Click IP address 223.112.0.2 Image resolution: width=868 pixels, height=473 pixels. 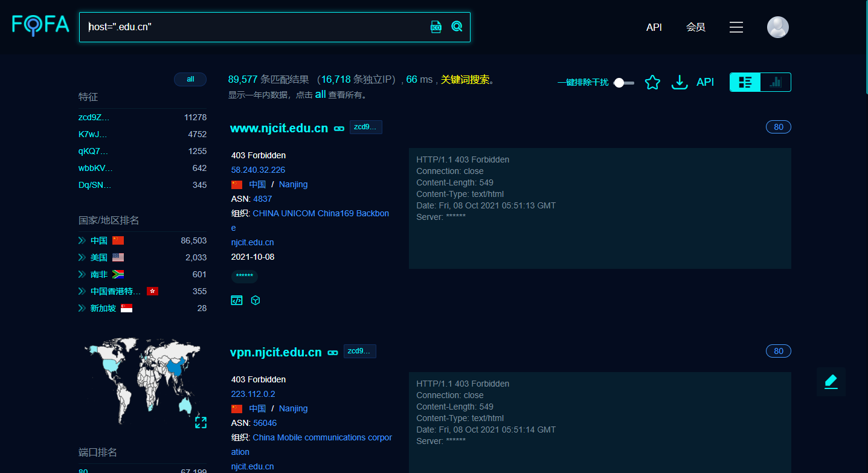(253, 394)
